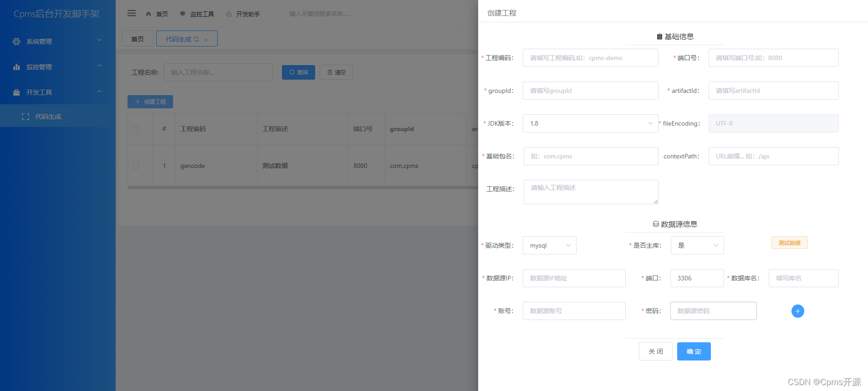
Task: Focus the 端口号 input field
Action: point(773,58)
